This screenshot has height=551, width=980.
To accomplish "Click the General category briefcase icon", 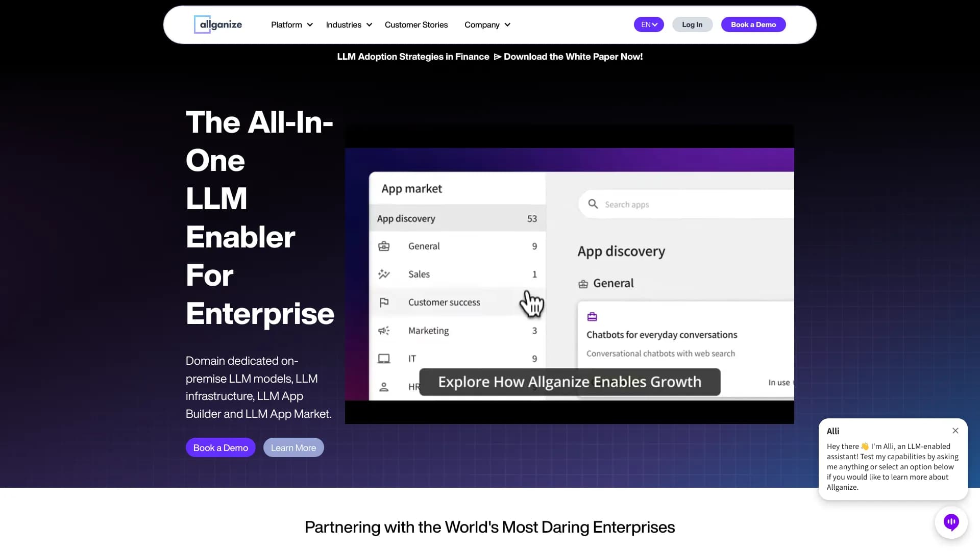I will (384, 246).
